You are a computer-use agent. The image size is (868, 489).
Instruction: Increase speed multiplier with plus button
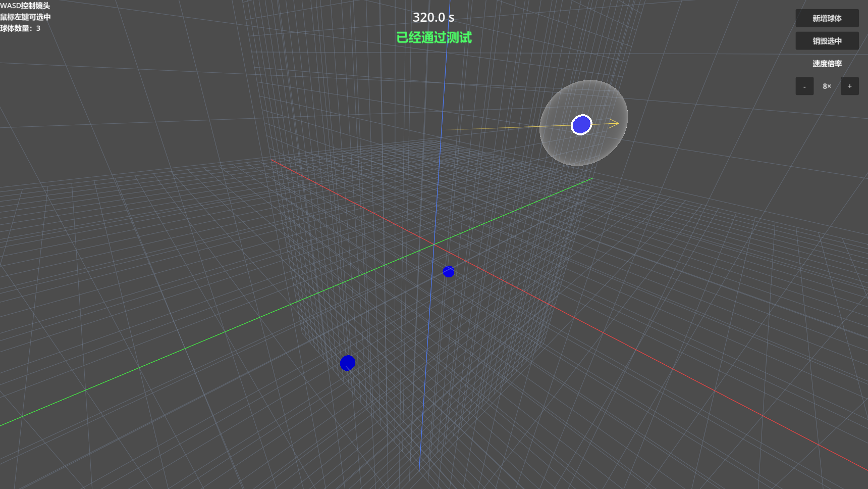850,86
